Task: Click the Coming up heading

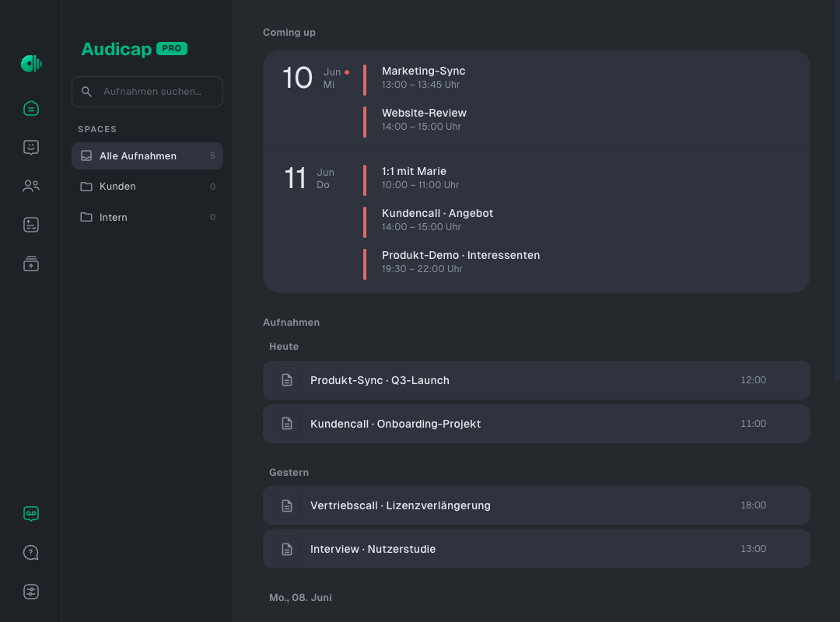Action: coord(289,33)
